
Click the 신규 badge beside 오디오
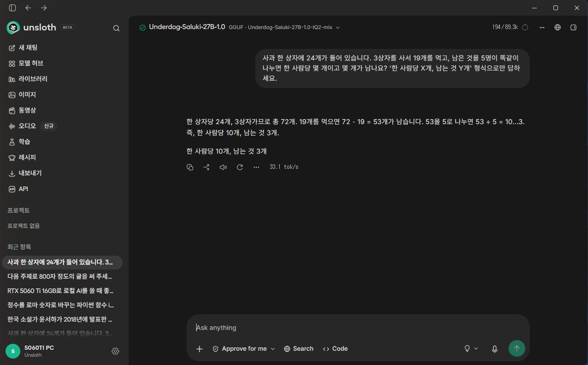click(49, 126)
